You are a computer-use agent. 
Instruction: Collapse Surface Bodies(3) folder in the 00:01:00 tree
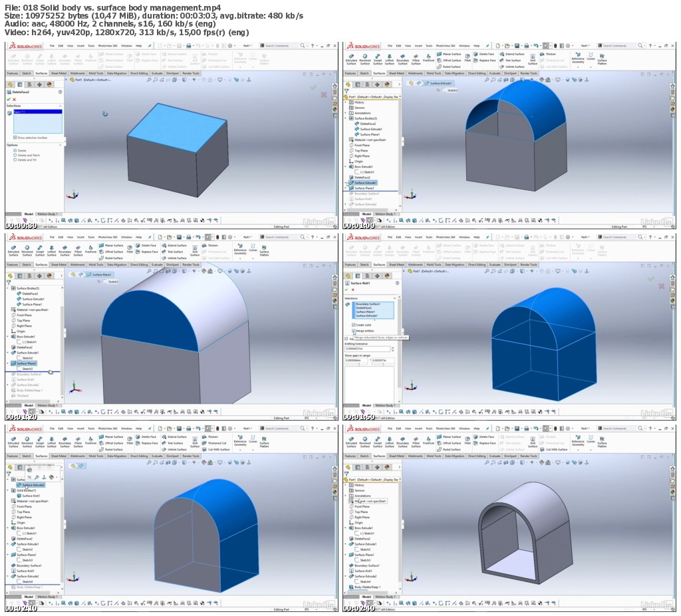click(x=346, y=118)
